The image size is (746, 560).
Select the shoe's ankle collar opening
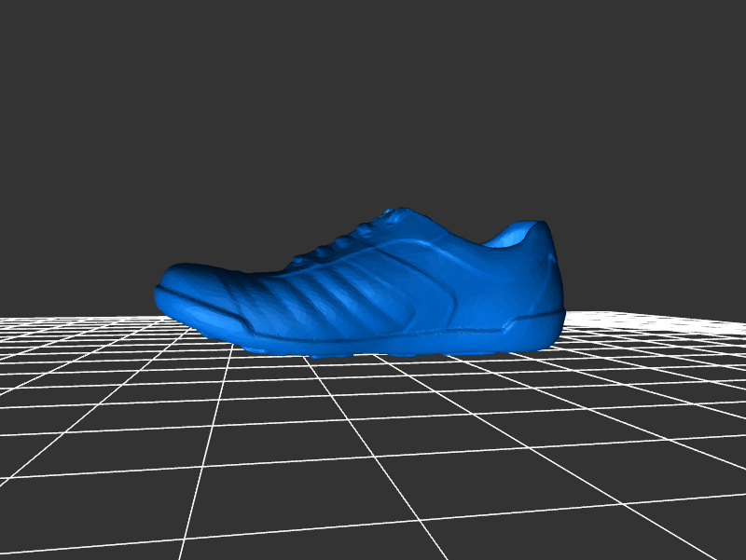click(x=516, y=235)
